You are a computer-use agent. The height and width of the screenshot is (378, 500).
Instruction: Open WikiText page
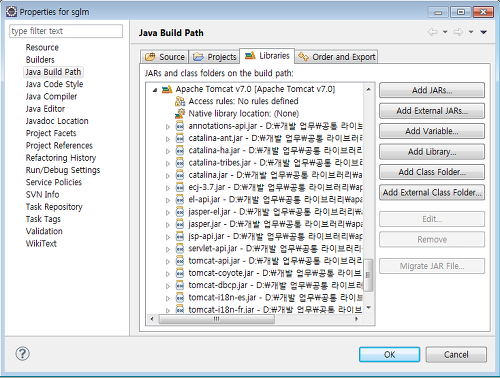(41, 243)
